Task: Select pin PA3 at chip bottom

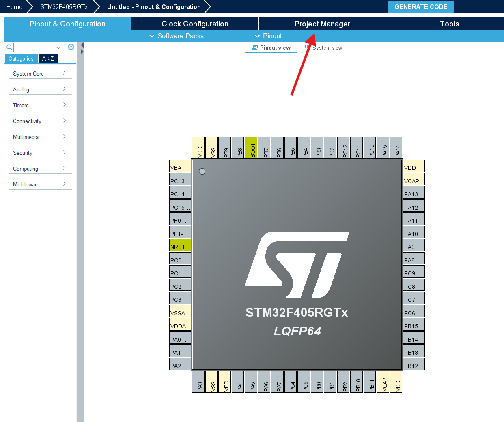Action: [198, 382]
